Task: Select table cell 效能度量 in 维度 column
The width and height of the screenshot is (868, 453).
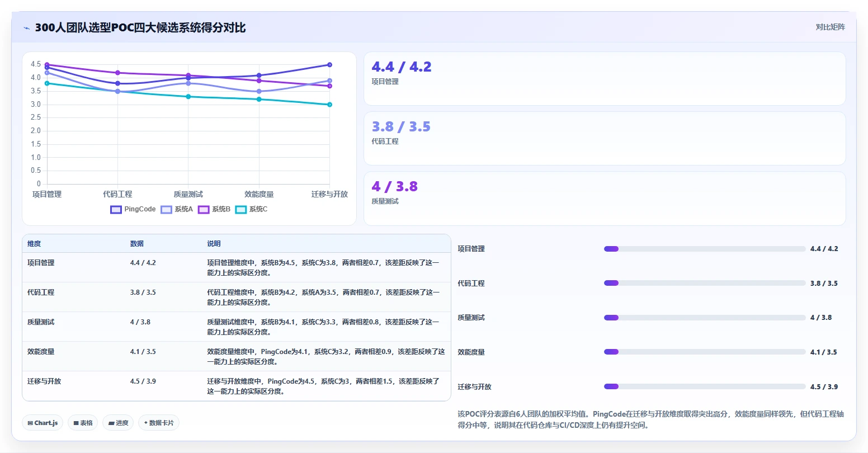Action: (41, 352)
